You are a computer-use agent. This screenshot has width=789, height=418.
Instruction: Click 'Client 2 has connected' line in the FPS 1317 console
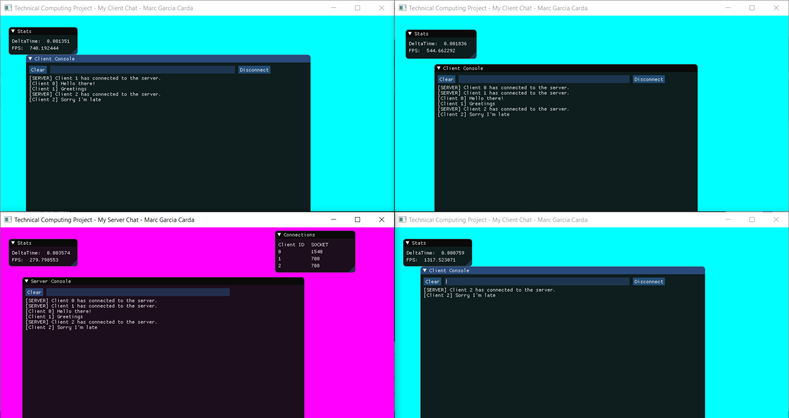[x=490, y=290]
